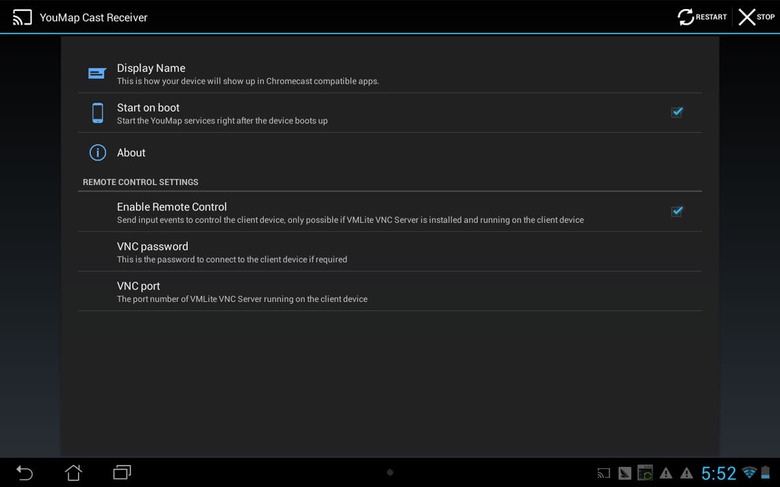Click the Display Name blue icon
Viewport: 780px width, 487px height.
click(97, 73)
